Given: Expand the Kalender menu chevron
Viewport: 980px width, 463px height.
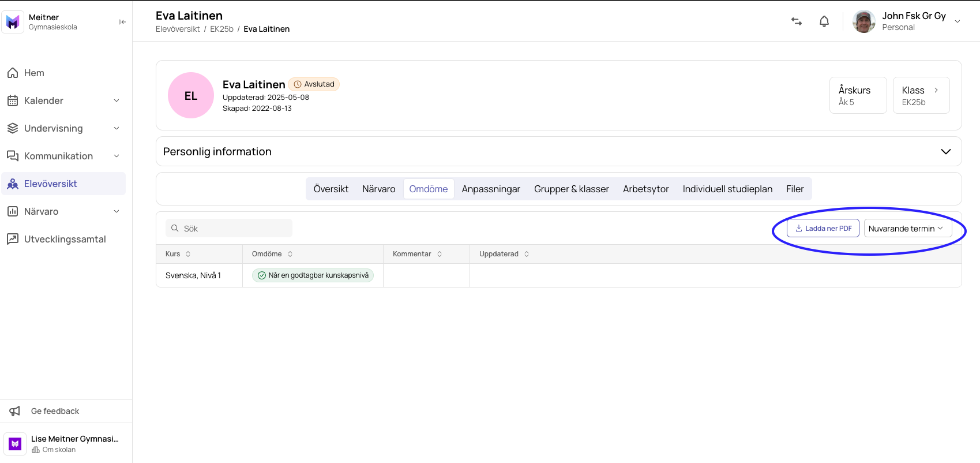Looking at the screenshot, I should [x=117, y=100].
